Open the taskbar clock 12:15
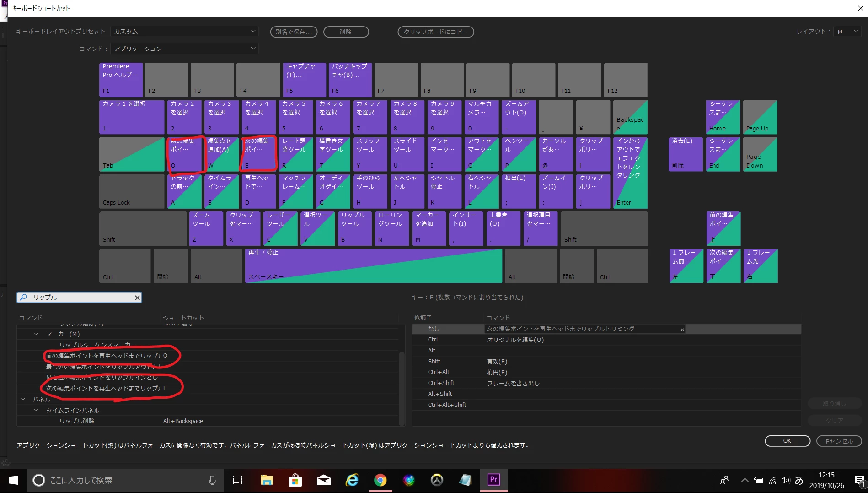The height and width of the screenshot is (493, 868). (827, 480)
